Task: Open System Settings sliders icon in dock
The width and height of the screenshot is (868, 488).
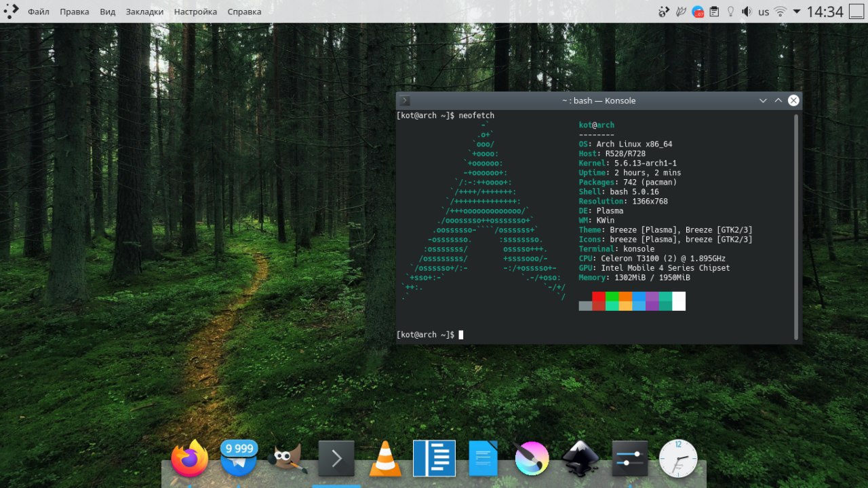Action: point(630,459)
